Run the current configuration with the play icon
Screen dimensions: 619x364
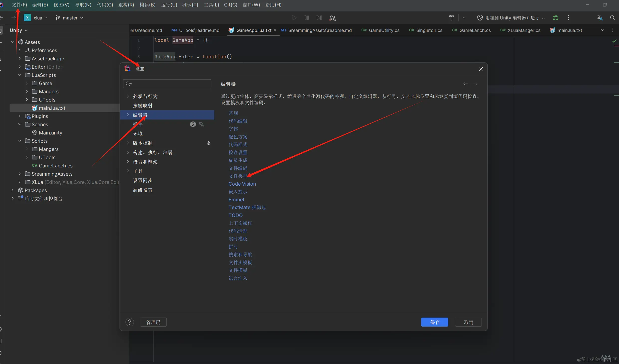click(294, 18)
